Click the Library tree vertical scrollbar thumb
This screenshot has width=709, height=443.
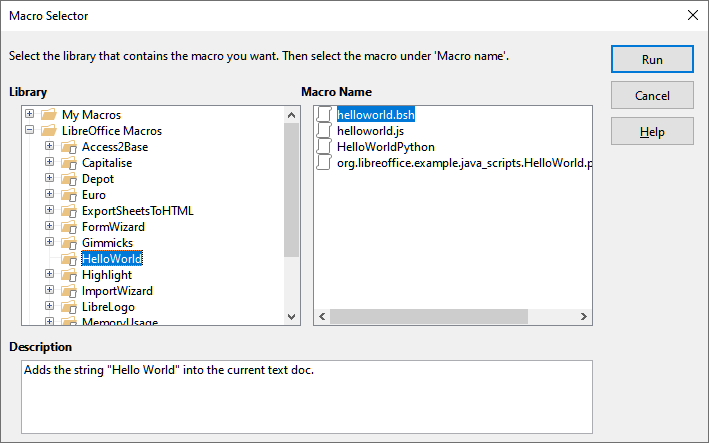291,190
